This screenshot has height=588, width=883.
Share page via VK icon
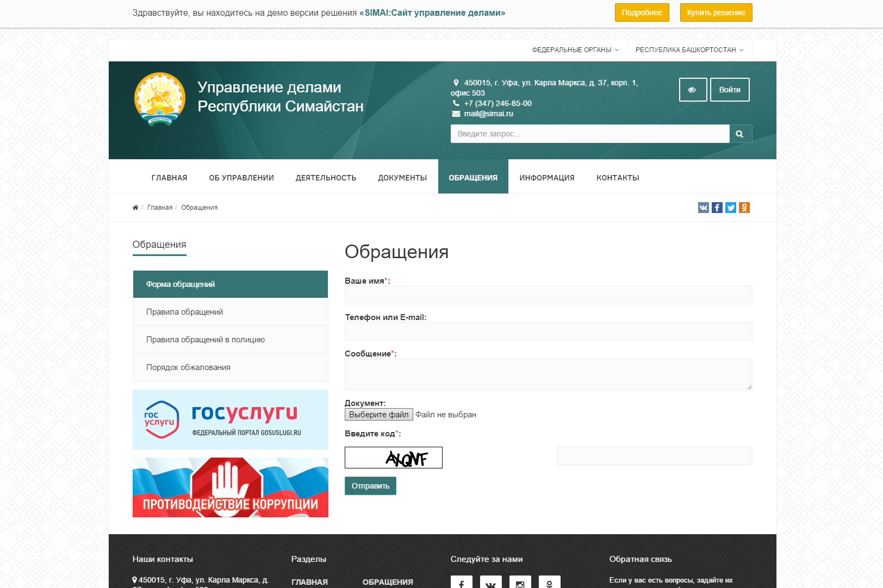click(x=703, y=208)
